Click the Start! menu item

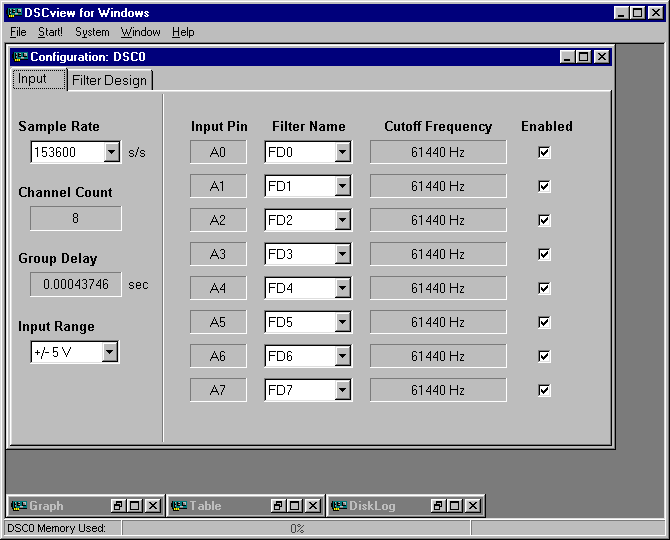point(50,32)
